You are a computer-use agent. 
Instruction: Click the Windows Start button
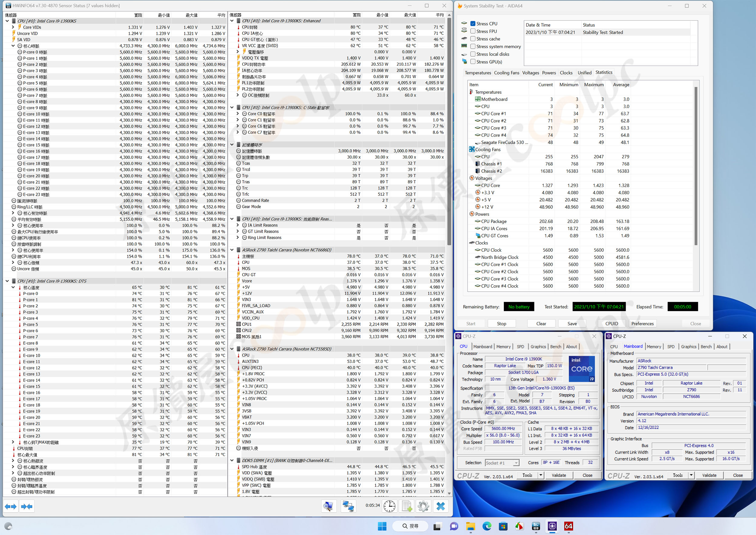(382, 526)
